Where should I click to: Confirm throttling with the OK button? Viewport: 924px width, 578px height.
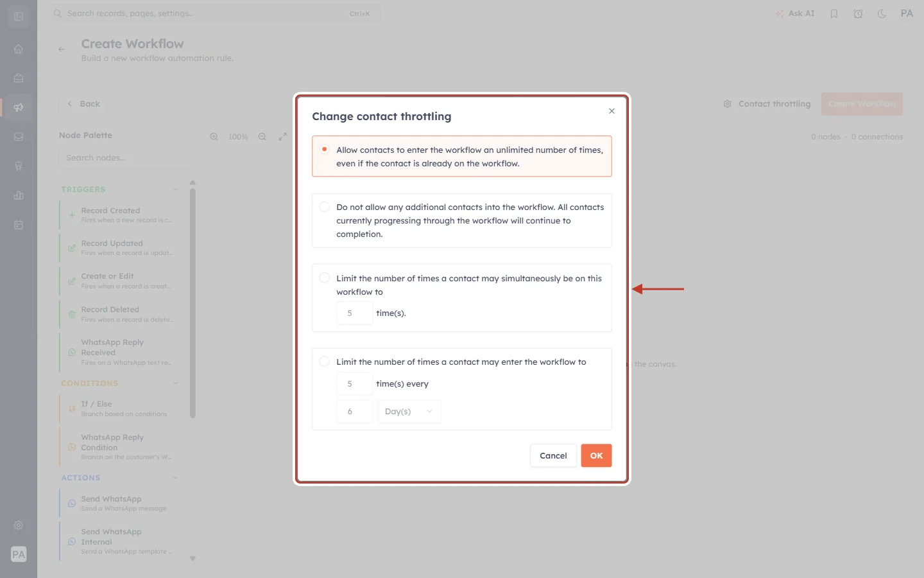[x=596, y=455]
